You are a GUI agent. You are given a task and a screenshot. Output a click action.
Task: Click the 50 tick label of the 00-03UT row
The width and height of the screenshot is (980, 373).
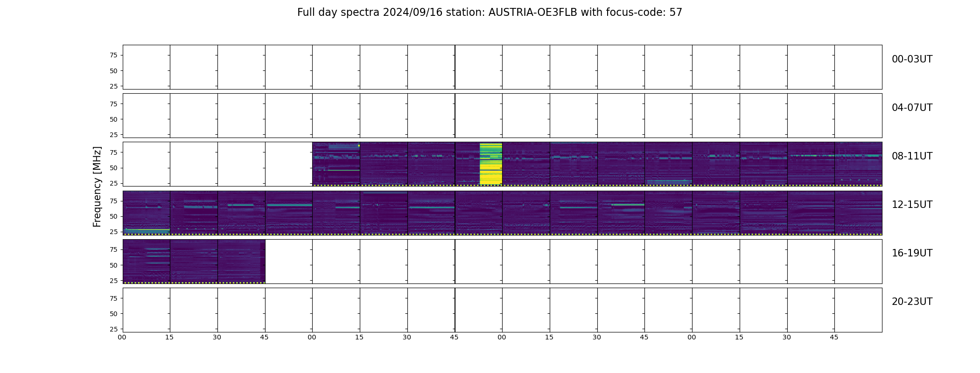point(113,71)
